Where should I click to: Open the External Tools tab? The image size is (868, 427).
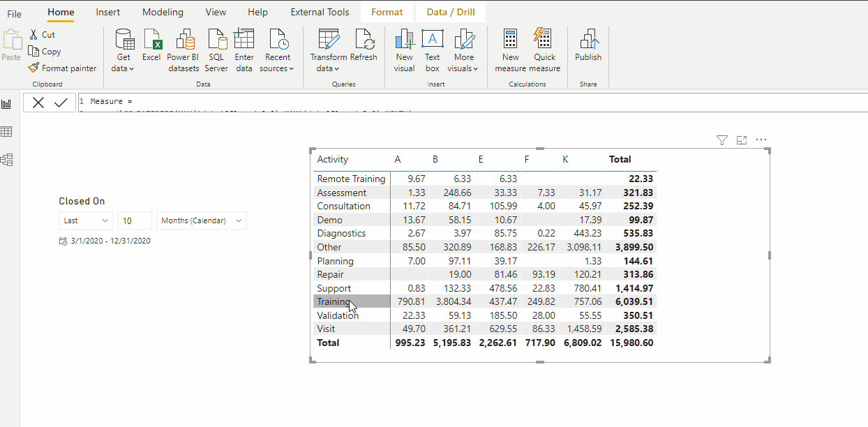(x=320, y=12)
